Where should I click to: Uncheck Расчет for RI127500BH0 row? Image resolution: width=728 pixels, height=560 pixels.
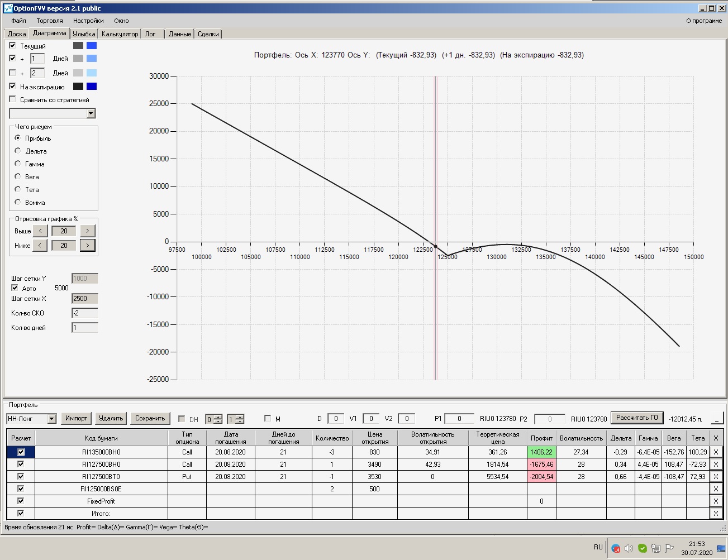[21, 465]
